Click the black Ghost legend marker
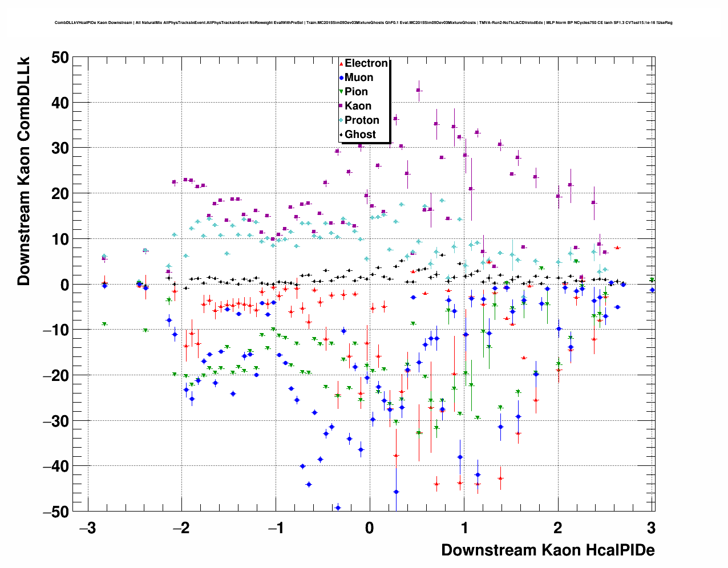The width and height of the screenshot is (728, 568). [x=341, y=135]
